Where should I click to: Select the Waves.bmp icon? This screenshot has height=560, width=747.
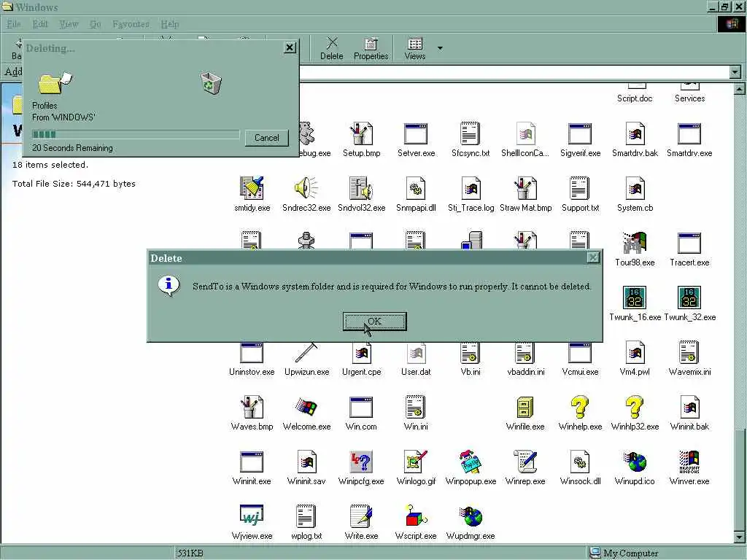(x=252, y=407)
